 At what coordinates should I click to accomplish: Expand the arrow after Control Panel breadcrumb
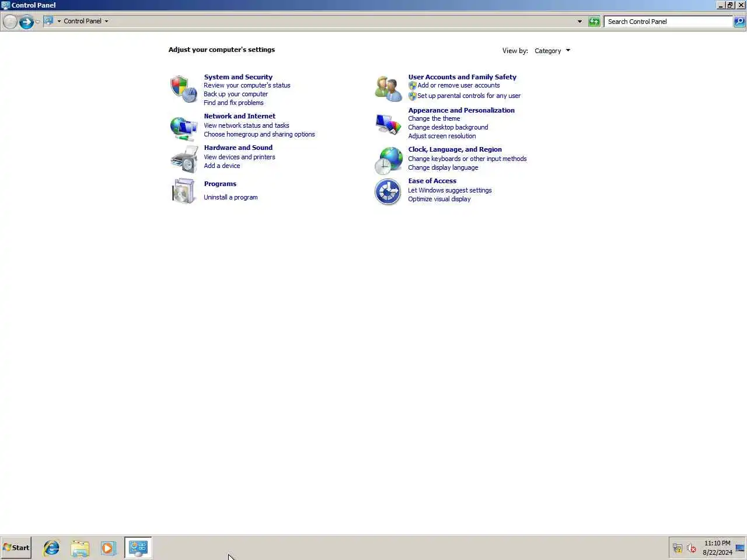pos(106,21)
